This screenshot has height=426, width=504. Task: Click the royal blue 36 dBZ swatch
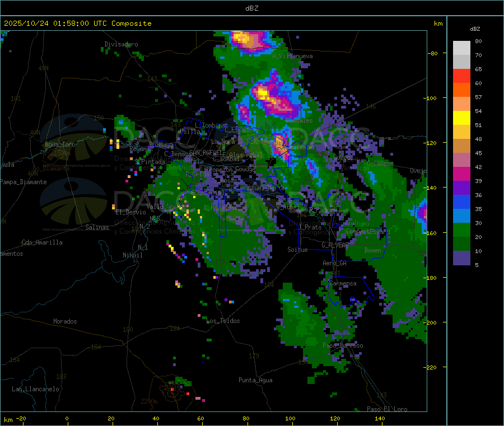click(x=461, y=202)
